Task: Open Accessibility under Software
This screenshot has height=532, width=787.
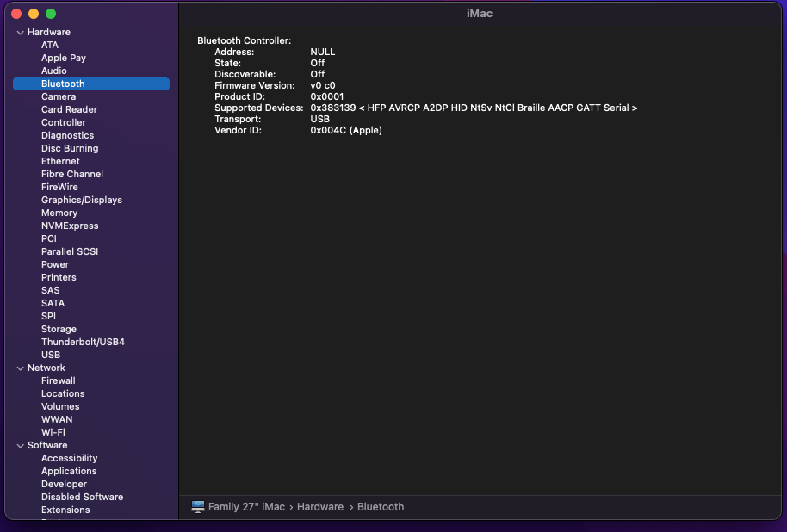Action: click(69, 458)
